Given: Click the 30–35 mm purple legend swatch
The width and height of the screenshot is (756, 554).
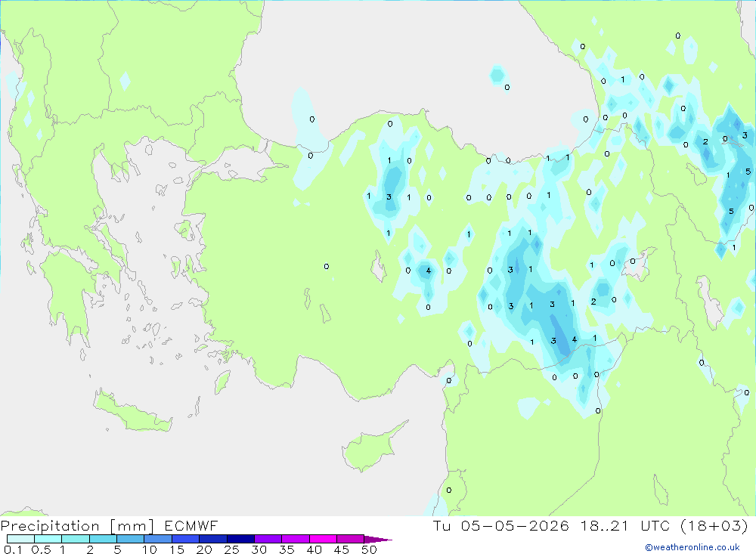Looking at the screenshot, I should [268, 539].
